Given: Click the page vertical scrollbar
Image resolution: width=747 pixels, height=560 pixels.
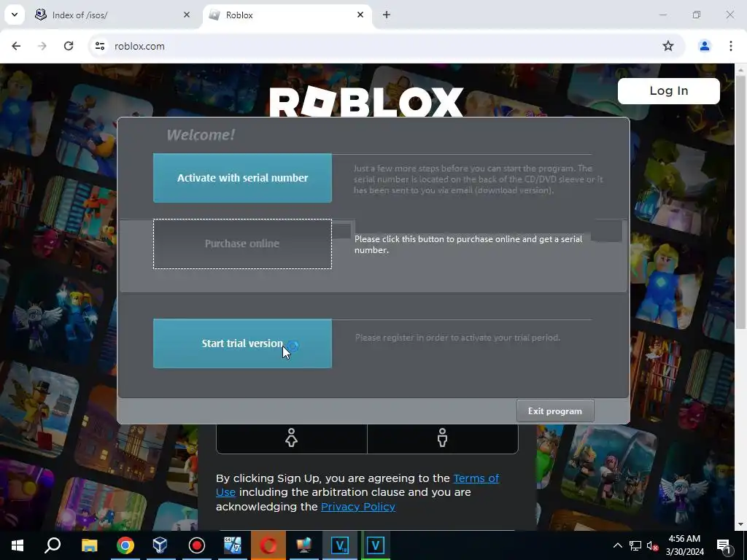Looking at the screenshot, I should tap(740, 203).
